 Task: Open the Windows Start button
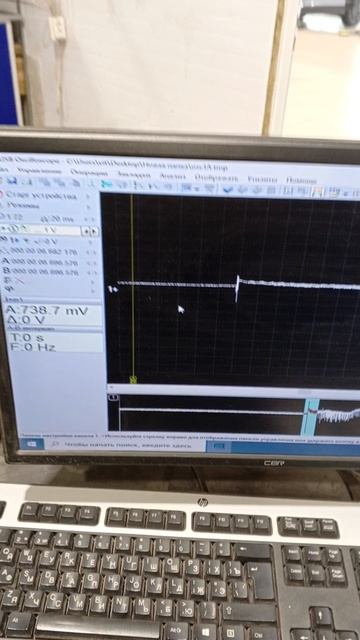(32, 443)
